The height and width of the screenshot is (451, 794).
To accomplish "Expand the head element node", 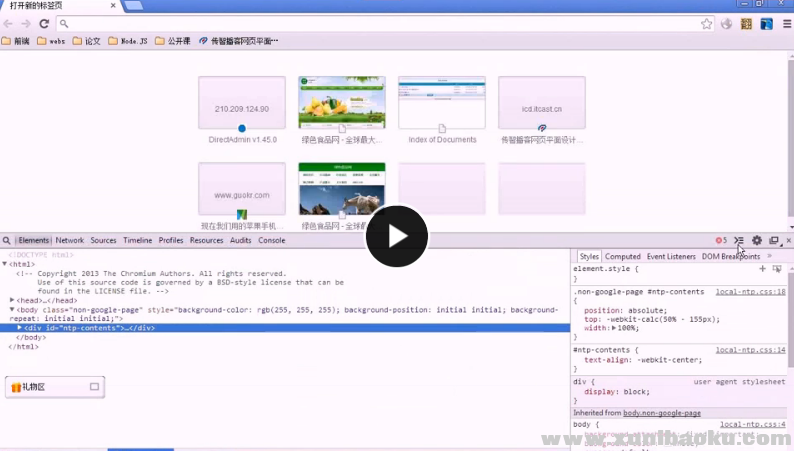I will (x=12, y=300).
